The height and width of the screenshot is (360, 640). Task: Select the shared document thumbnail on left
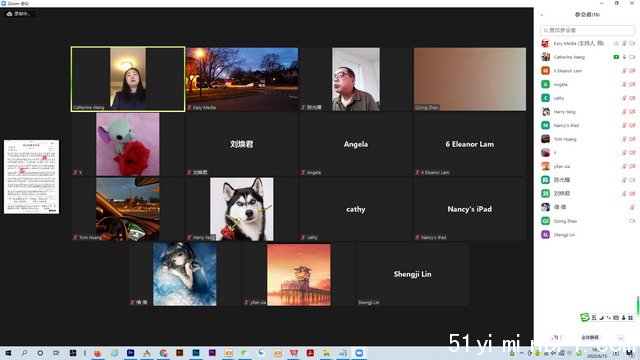[x=31, y=177]
